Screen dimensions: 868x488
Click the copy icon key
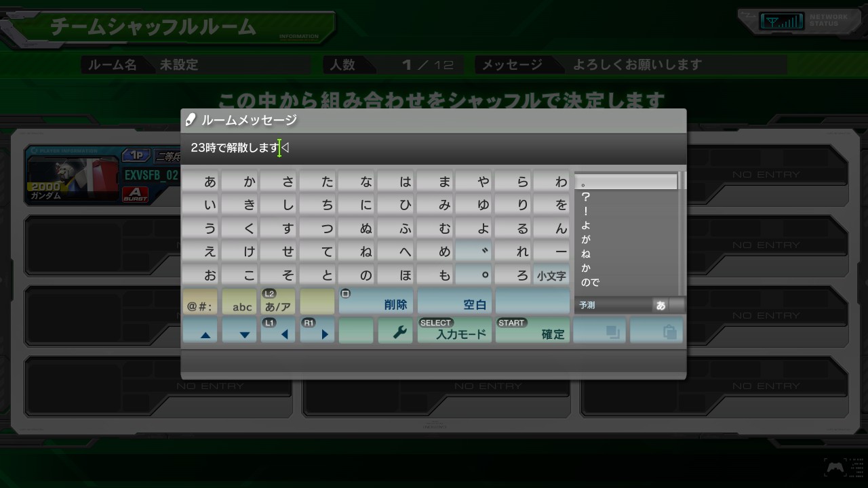coord(599,331)
